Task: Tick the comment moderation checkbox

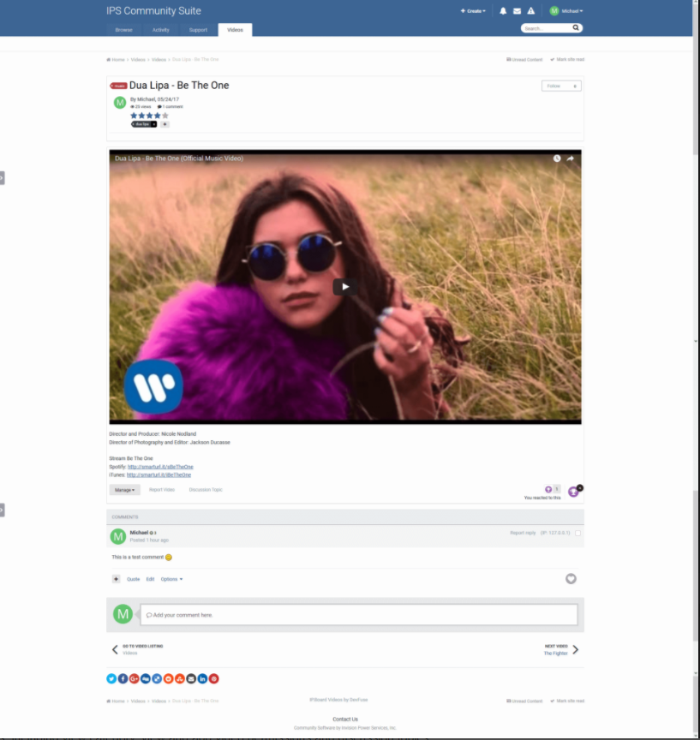Action: coord(577,534)
